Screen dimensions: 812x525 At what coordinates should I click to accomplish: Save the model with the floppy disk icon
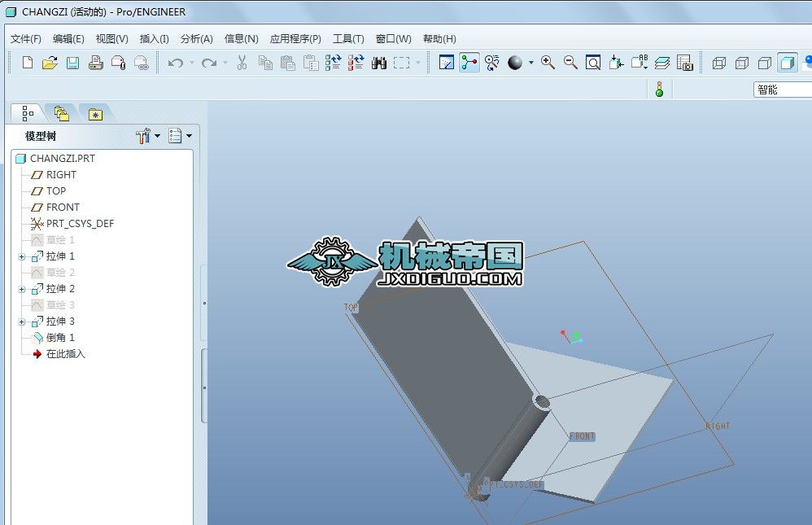coord(72,63)
